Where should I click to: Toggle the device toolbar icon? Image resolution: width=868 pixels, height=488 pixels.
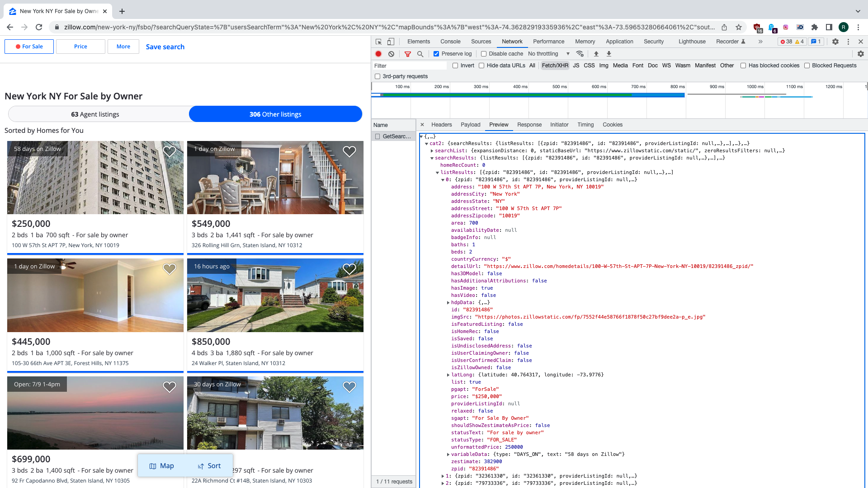point(391,42)
